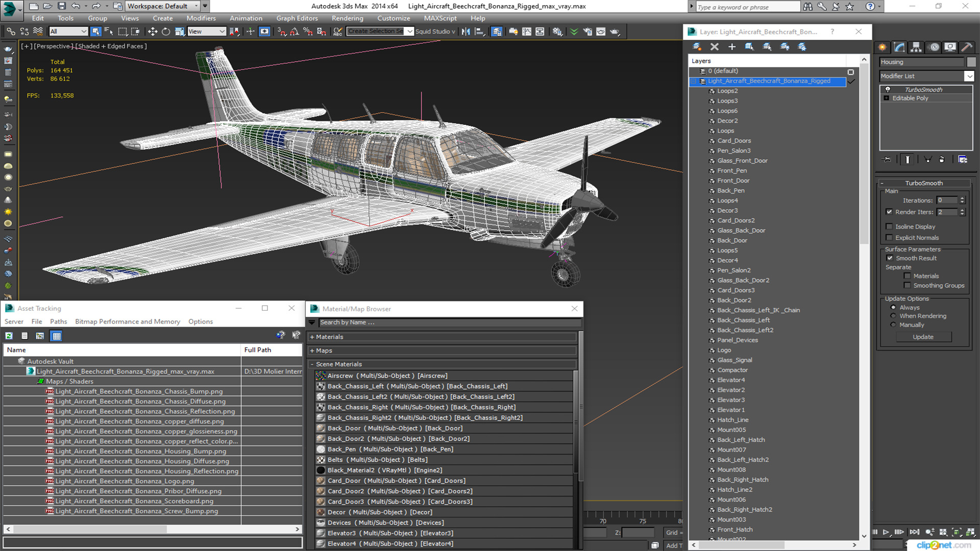Save file with floppy disk icon
This screenshot has width=980, height=551.
62,6
